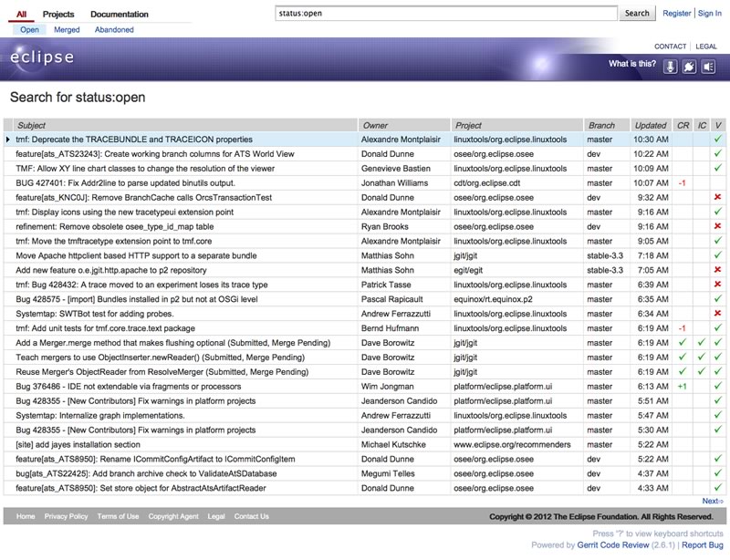This screenshot has width=730, height=560.
Task: Click the plug icon in the banner
Action: 690,66
